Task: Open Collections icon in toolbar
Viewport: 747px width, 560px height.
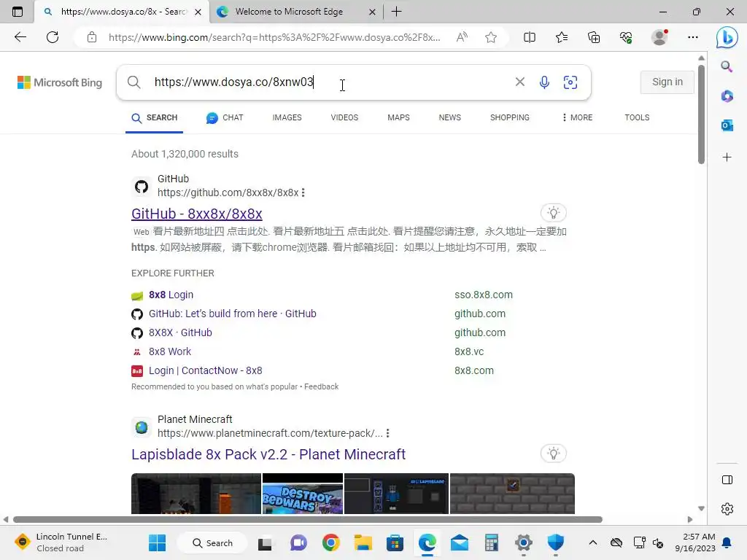Action: 594,37
